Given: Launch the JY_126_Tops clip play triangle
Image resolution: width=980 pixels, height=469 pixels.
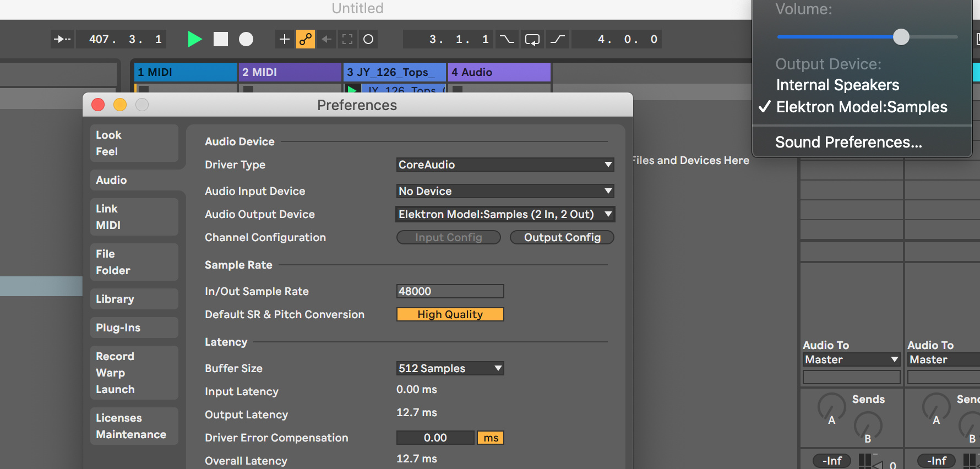Looking at the screenshot, I should [x=352, y=89].
